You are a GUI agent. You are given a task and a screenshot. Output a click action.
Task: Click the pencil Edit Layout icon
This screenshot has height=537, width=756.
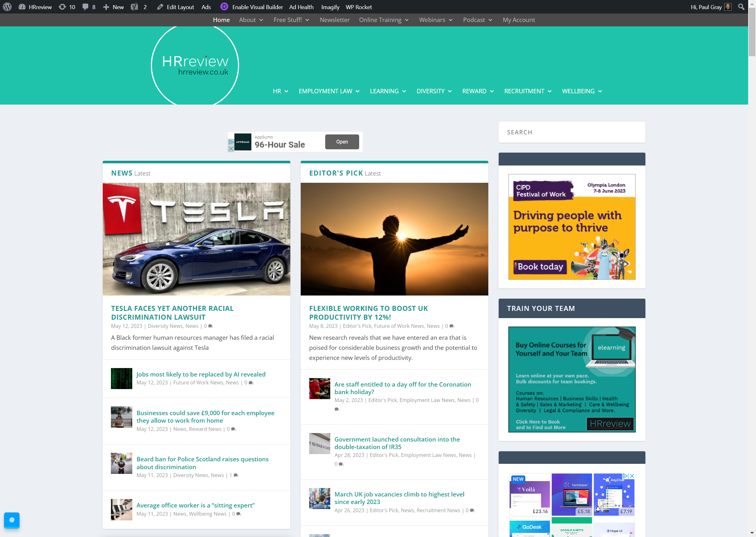[x=160, y=7]
